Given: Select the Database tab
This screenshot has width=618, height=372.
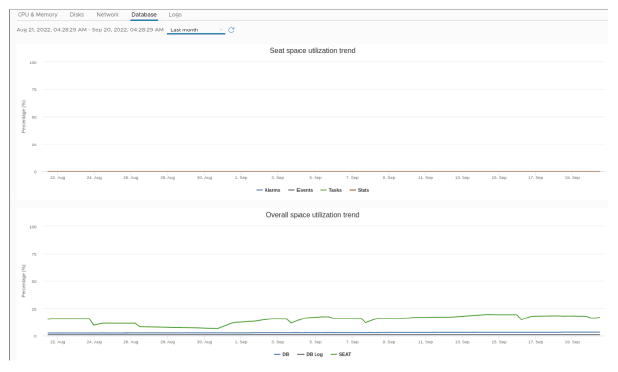Looking at the screenshot, I should pyautogui.click(x=144, y=15).
